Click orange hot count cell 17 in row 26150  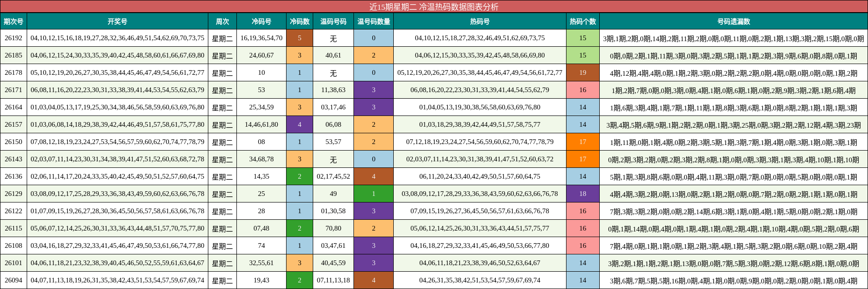583,142
